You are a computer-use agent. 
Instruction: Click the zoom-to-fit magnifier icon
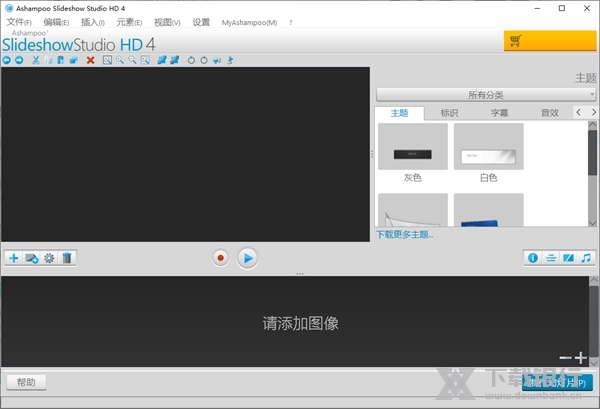click(108, 60)
